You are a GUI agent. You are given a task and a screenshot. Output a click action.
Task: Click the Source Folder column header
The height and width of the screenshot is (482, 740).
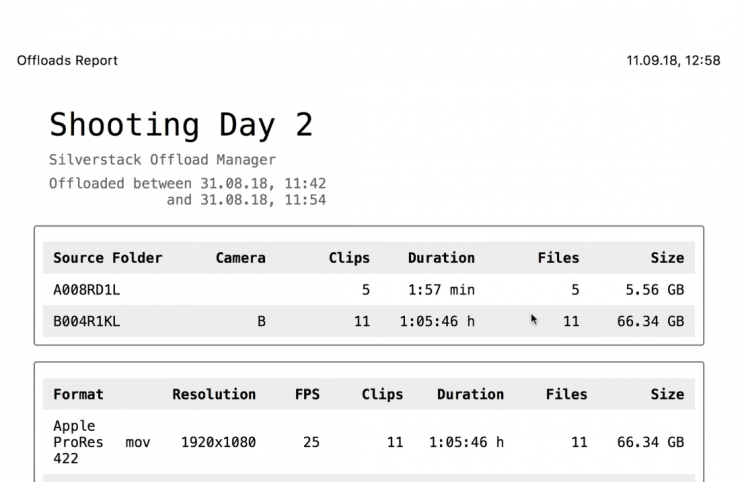pyautogui.click(x=108, y=258)
